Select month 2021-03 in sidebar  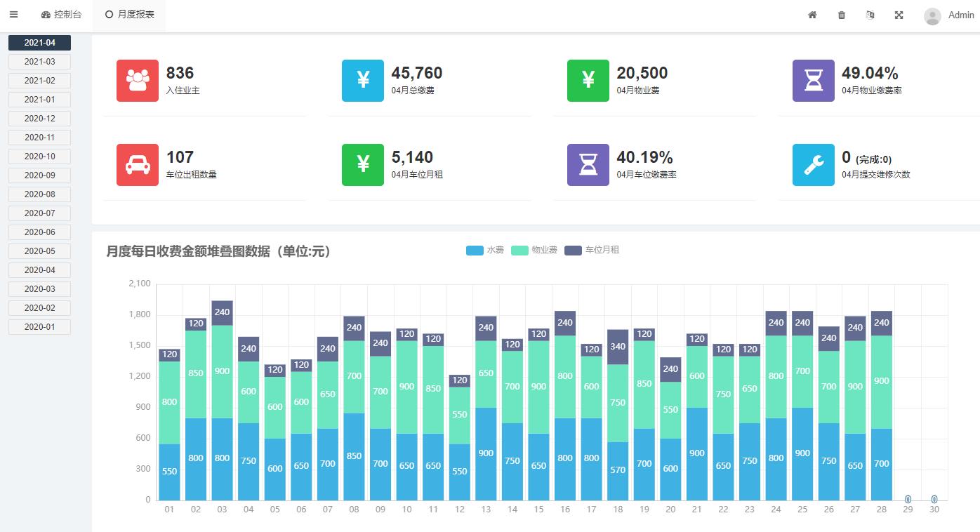point(39,62)
